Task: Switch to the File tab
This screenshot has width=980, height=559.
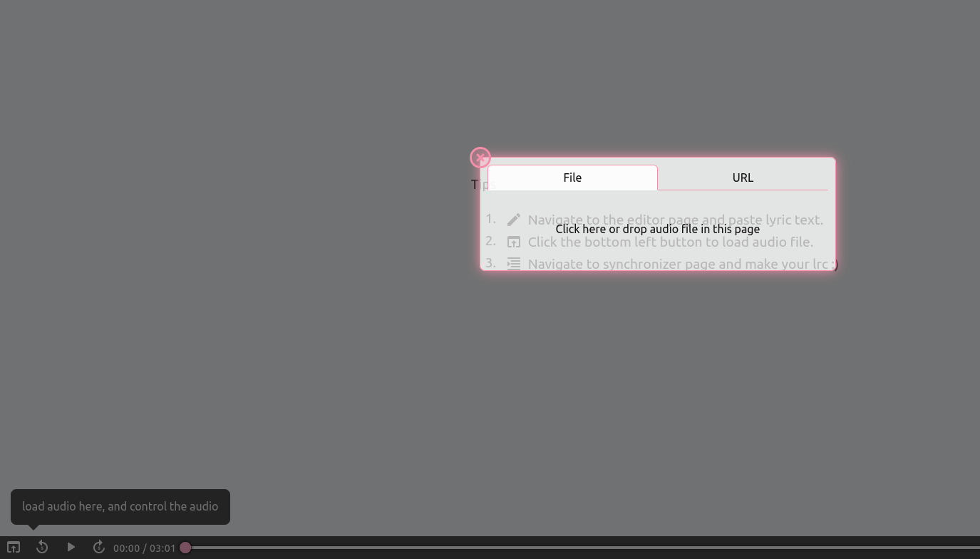Action: coord(572,178)
